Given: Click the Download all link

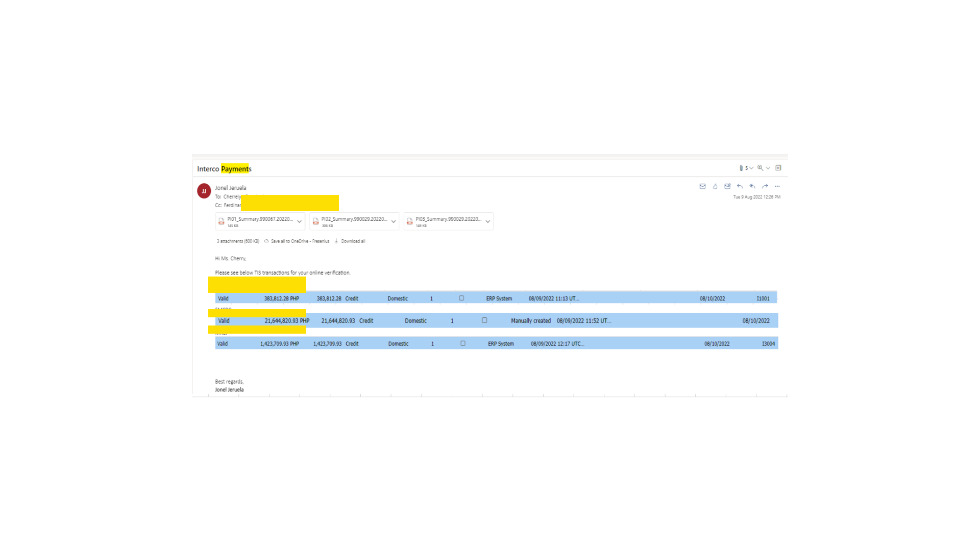Looking at the screenshot, I should [353, 241].
